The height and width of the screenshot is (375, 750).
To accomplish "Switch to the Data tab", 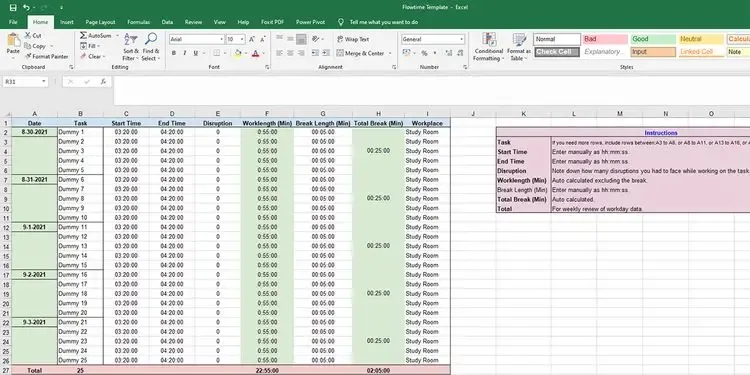I will (167, 22).
